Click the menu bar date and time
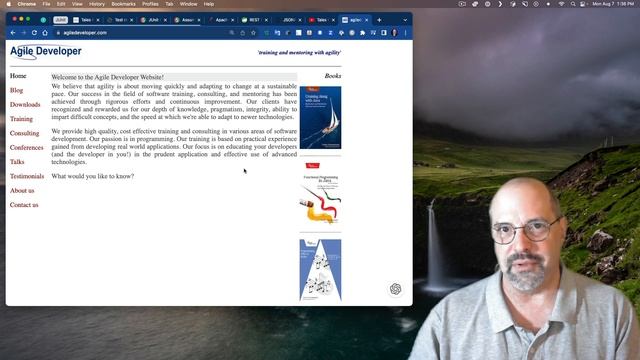 point(613,4)
